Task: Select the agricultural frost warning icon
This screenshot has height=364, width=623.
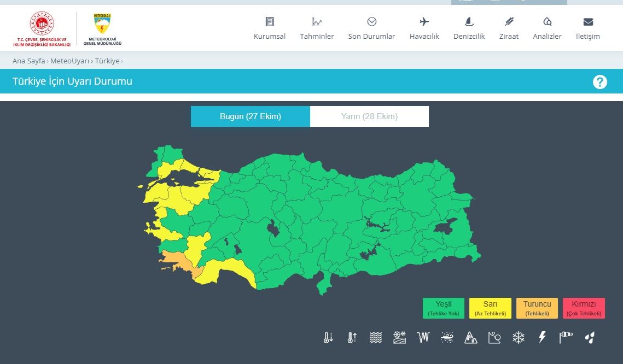Action: [x=399, y=337]
